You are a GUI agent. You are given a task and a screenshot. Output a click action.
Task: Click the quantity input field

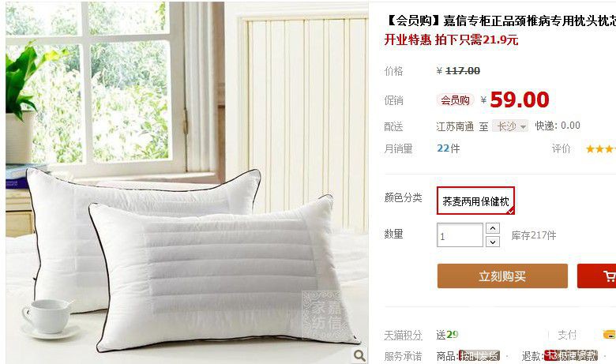pos(460,235)
